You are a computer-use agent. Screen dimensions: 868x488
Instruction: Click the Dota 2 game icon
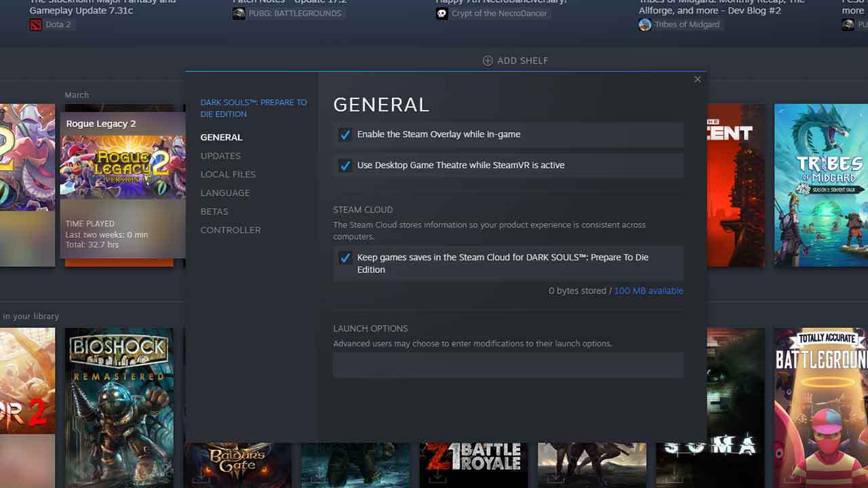[x=35, y=24]
